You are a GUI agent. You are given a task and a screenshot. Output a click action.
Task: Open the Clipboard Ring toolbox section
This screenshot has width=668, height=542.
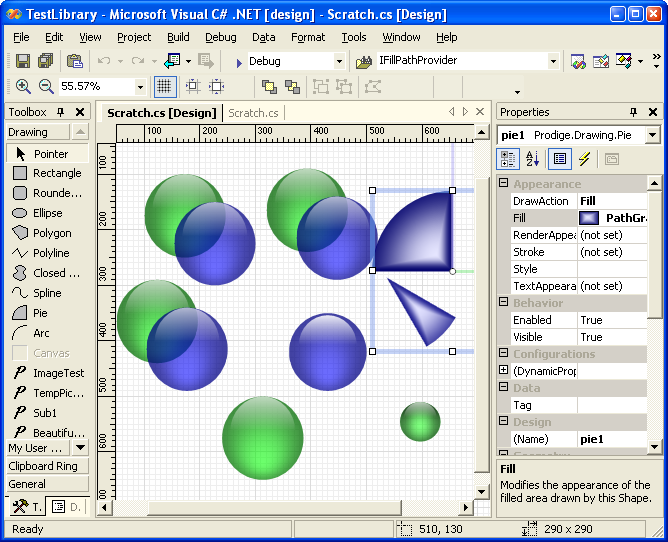48,466
